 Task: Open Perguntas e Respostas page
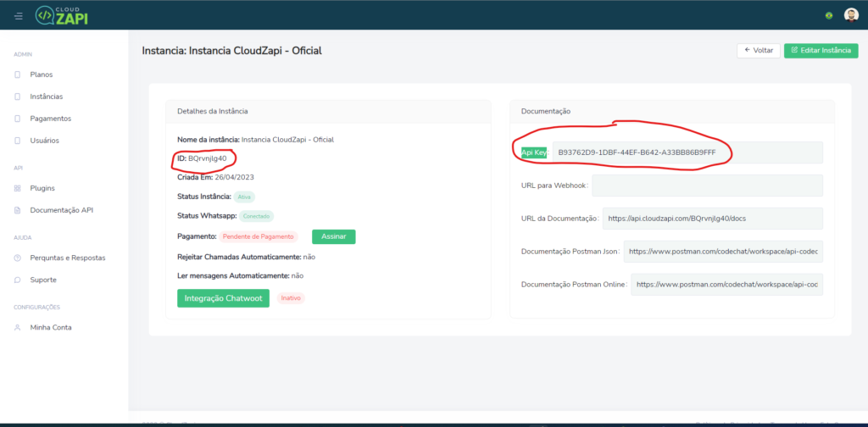[x=68, y=258]
